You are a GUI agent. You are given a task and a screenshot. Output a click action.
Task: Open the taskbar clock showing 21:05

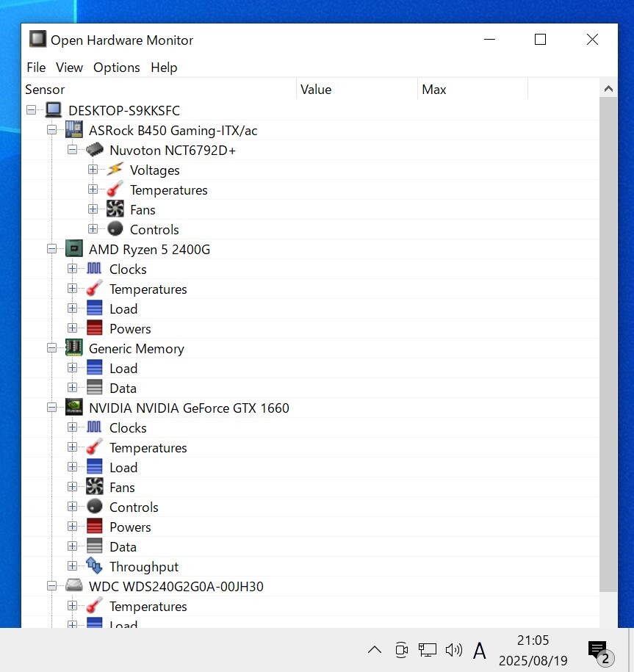pos(533,650)
